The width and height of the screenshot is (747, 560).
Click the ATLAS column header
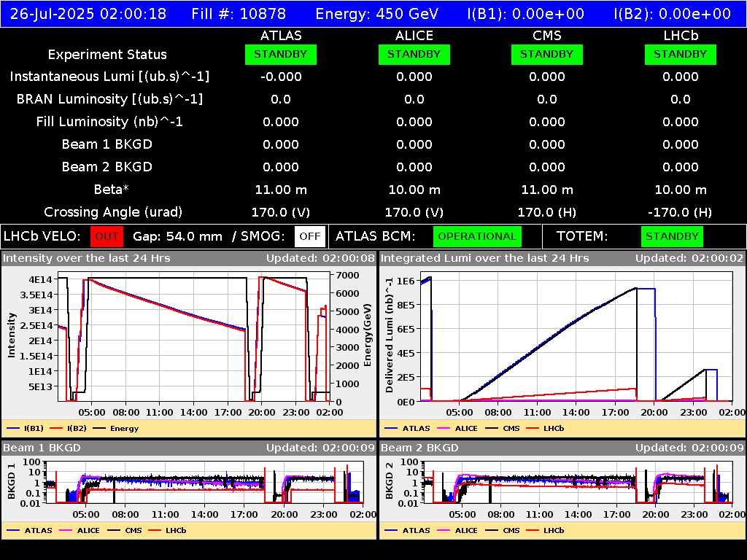click(281, 36)
